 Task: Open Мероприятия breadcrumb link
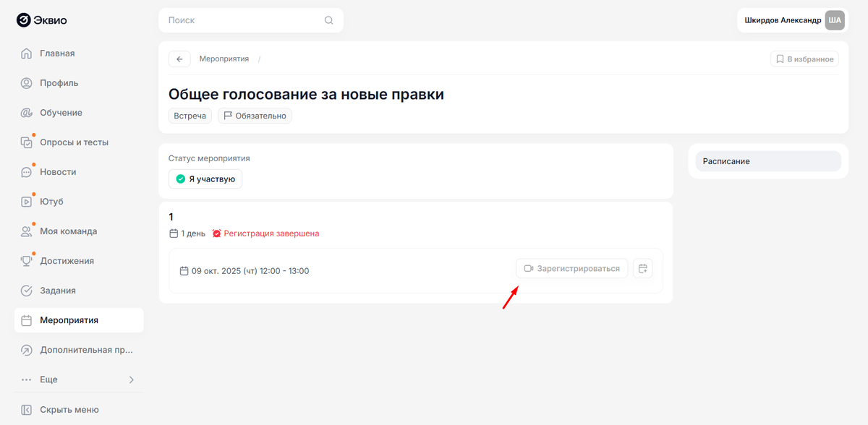click(224, 59)
